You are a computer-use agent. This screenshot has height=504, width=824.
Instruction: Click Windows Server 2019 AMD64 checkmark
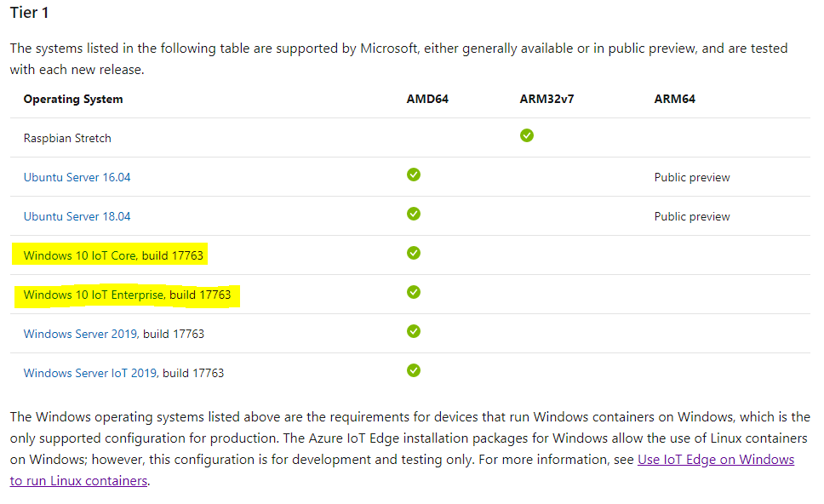pos(414,331)
